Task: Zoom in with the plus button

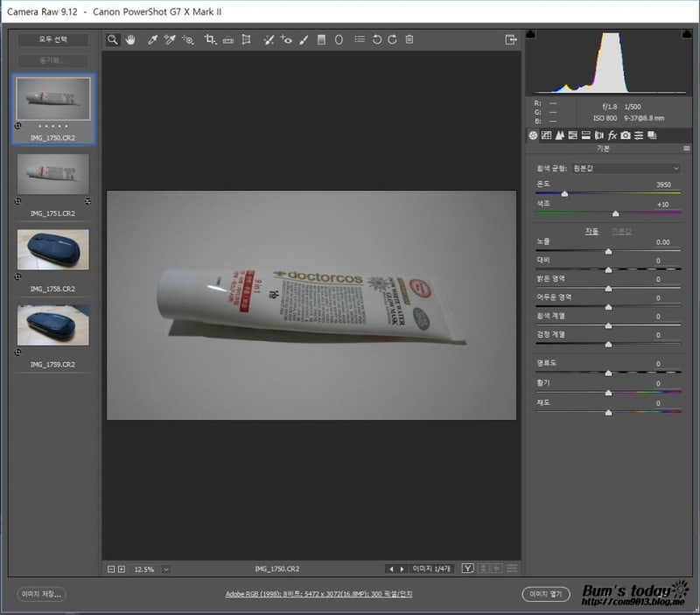Action: [122, 569]
